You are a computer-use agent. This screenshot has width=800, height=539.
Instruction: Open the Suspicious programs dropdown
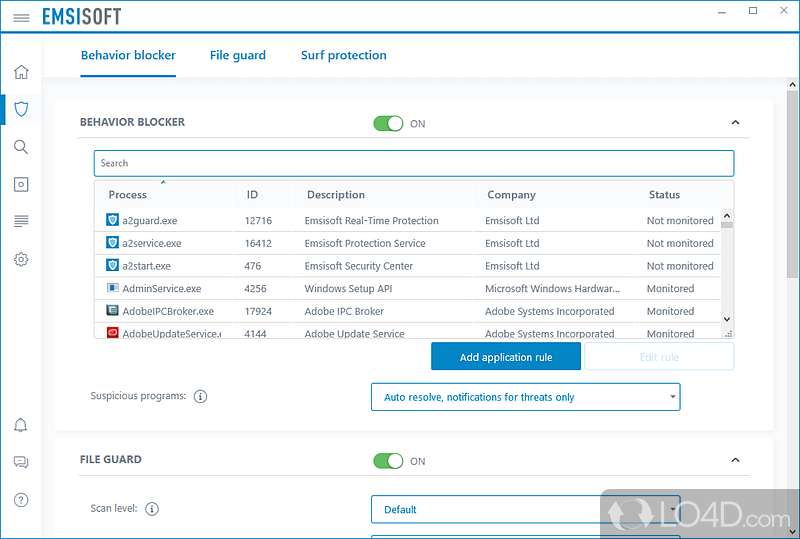coord(525,397)
